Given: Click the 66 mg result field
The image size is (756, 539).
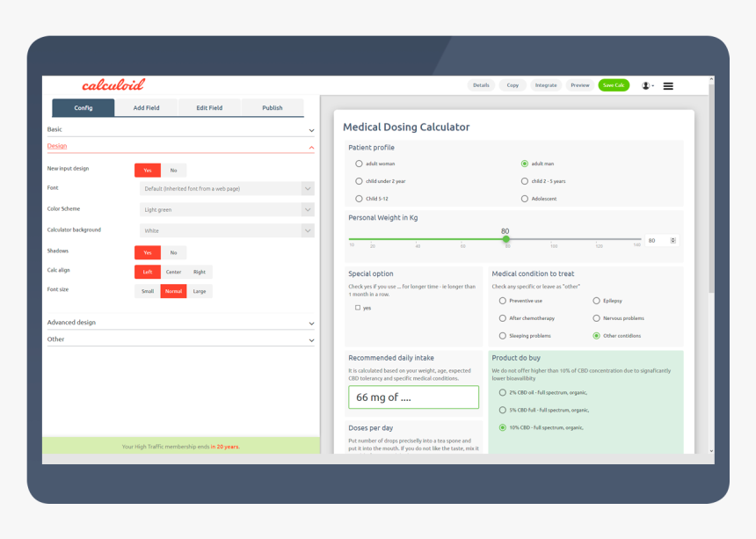Looking at the screenshot, I should (414, 397).
